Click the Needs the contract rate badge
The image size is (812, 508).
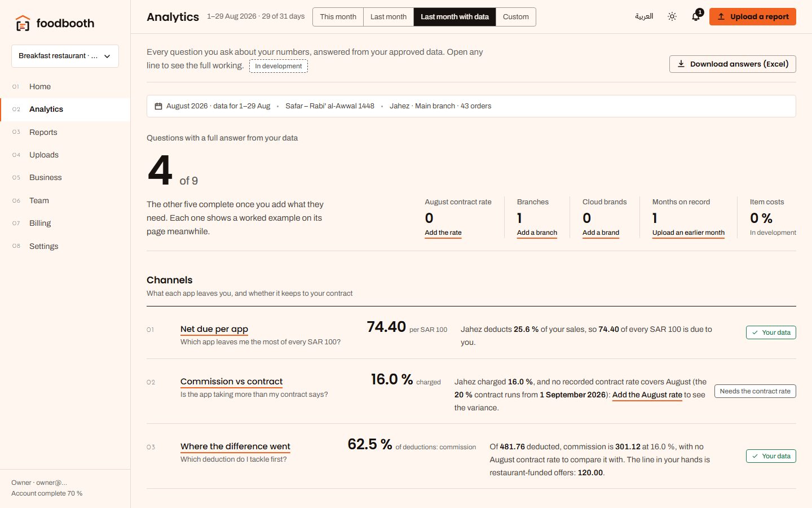[x=755, y=391]
